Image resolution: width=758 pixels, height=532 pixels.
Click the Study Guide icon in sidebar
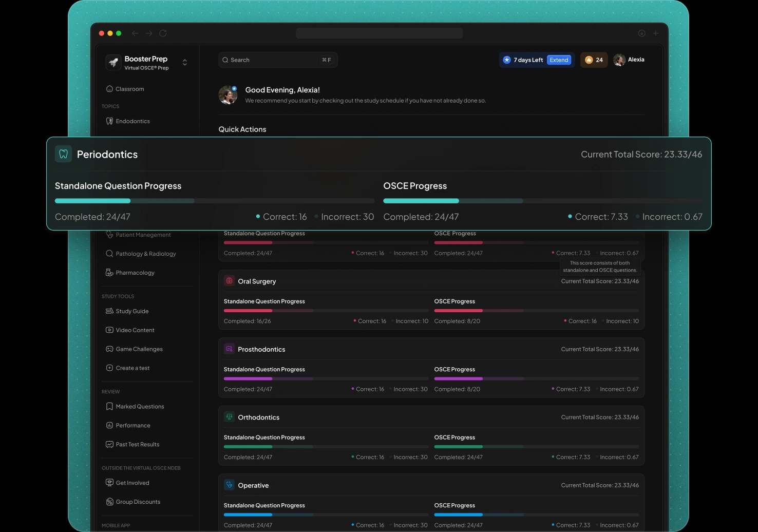coord(109,311)
